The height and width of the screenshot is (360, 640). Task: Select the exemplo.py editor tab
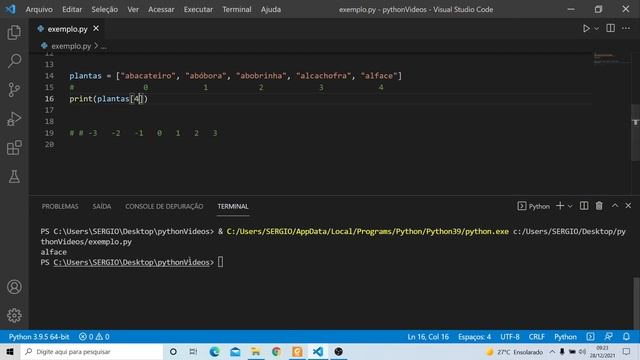pyautogui.click(x=67, y=29)
